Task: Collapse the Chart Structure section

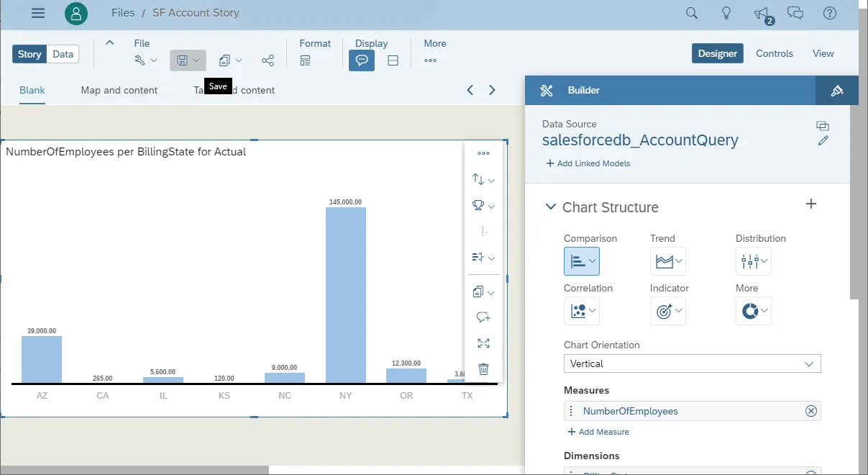Action: (x=551, y=207)
